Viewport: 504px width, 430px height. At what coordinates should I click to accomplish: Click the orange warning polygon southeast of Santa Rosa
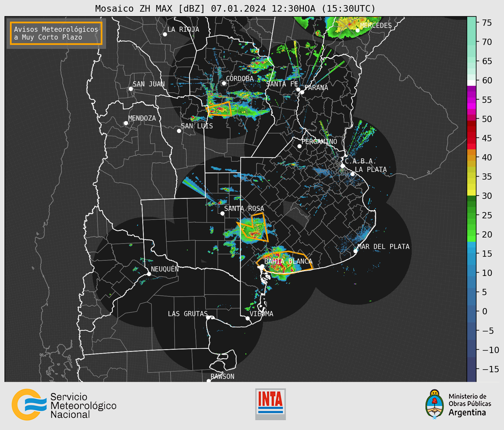point(253,227)
